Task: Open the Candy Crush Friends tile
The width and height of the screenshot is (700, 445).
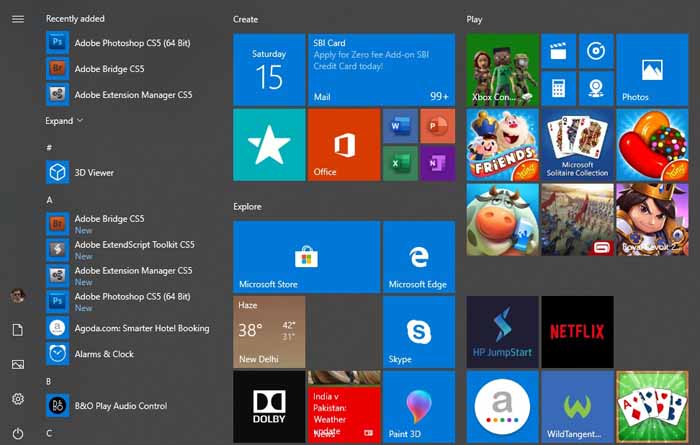Action: [503, 145]
